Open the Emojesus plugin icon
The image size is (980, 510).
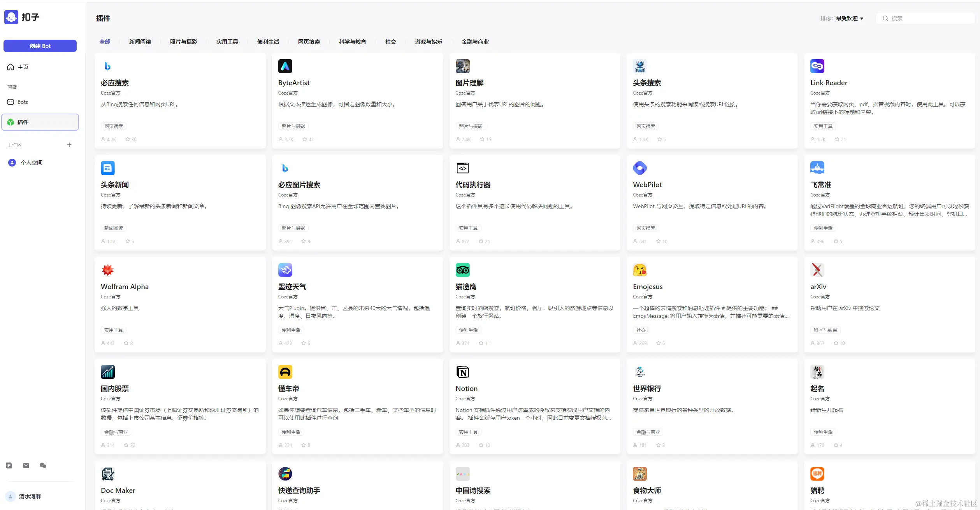(x=640, y=270)
